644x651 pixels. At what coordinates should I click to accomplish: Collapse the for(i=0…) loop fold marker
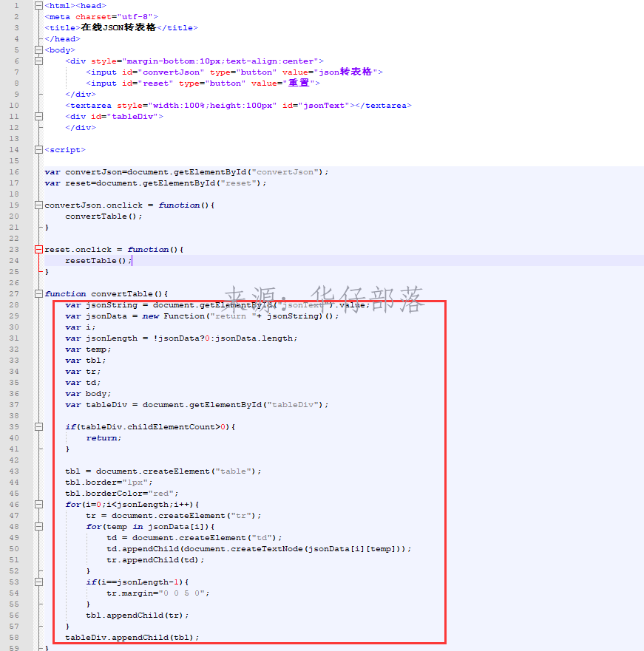click(x=38, y=505)
